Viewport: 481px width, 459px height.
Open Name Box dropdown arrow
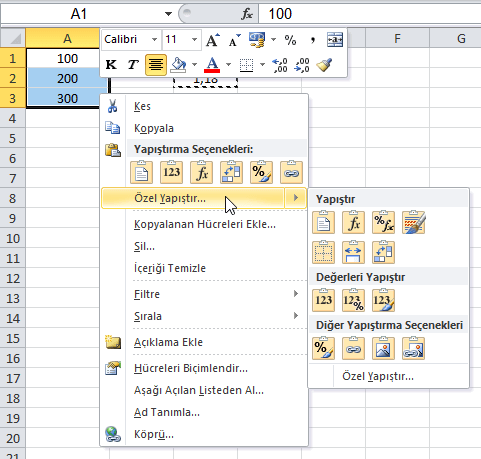pos(168,14)
